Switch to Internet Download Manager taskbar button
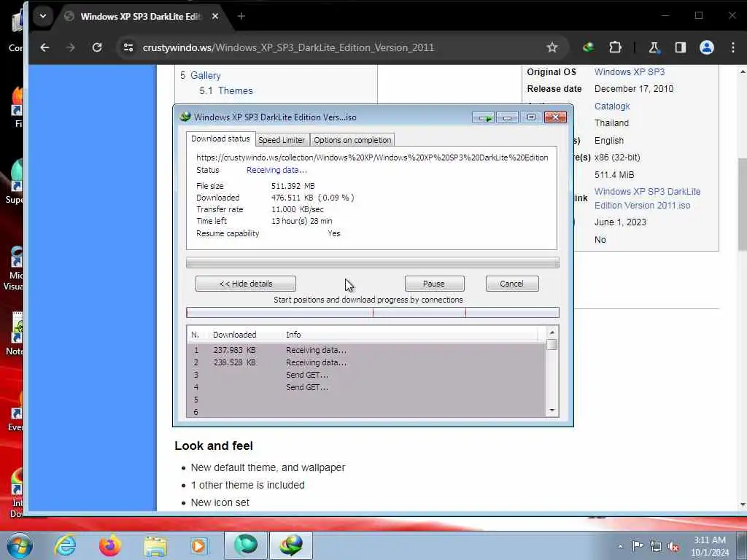This screenshot has height=560, width=747. (x=291, y=545)
